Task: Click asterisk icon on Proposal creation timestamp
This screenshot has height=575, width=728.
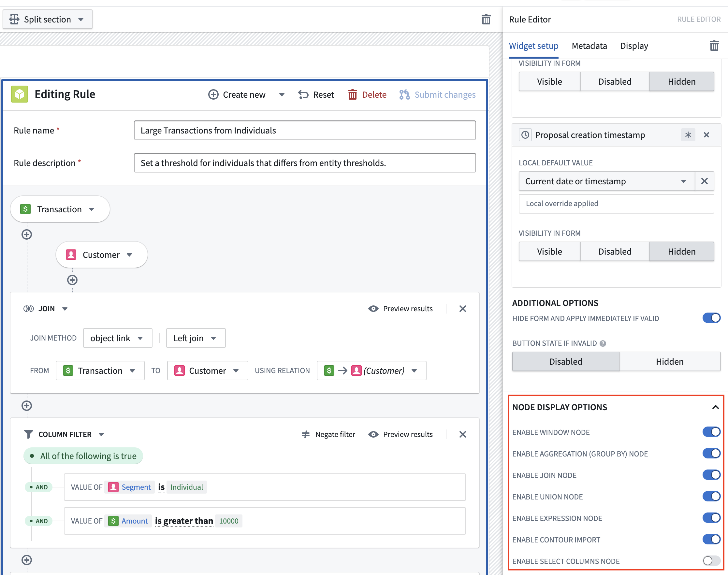Action: (688, 135)
